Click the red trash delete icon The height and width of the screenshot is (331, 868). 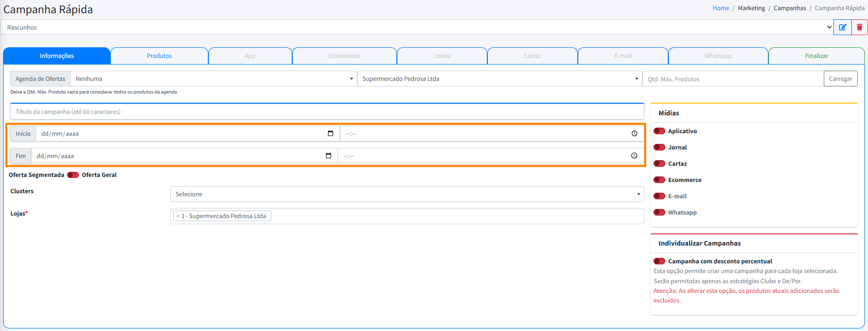pyautogui.click(x=859, y=27)
